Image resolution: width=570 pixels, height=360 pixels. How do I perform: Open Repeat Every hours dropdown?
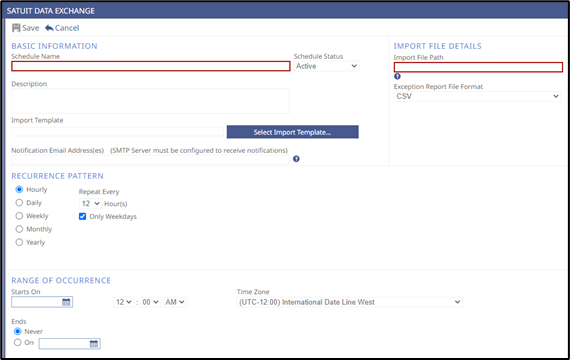pyautogui.click(x=90, y=204)
